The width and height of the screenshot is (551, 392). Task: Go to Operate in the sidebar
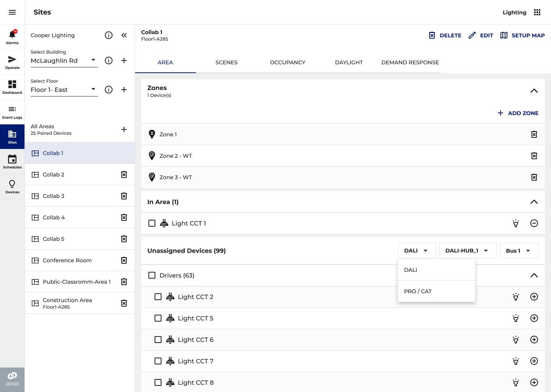coord(12,62)
